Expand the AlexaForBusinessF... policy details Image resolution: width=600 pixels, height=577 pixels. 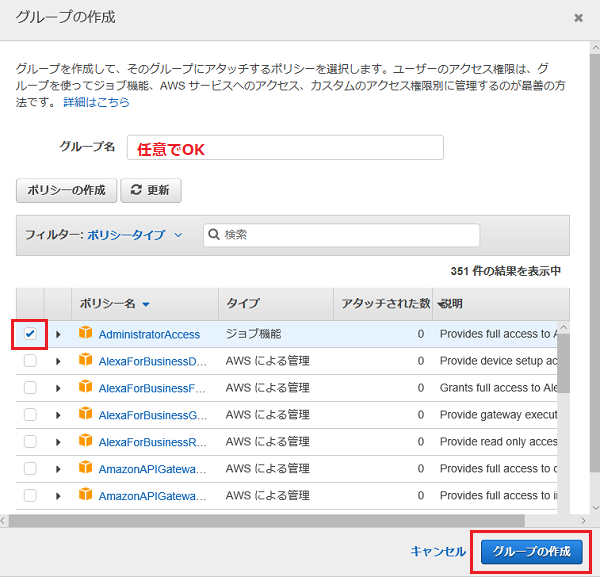pyautogui.click(x=58, y=388)
